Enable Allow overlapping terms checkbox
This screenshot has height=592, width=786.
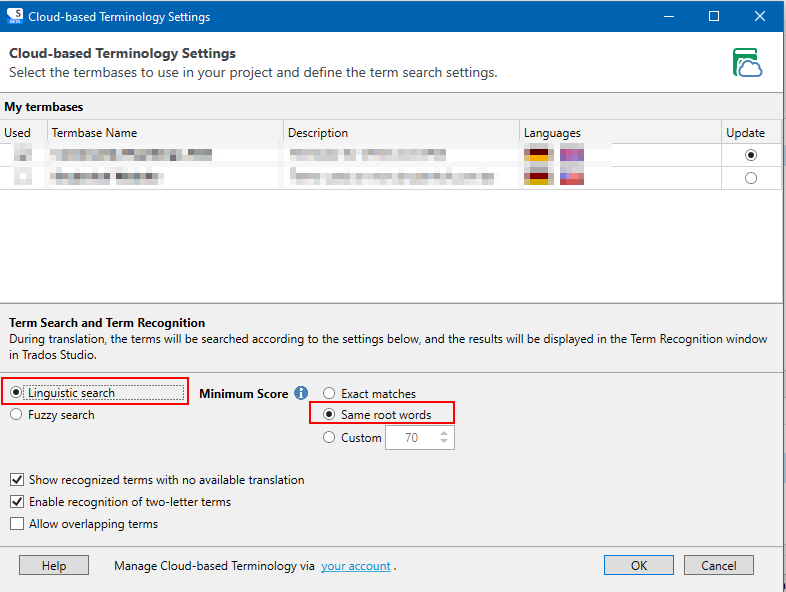pyautogui.click(x=17, y=524)
